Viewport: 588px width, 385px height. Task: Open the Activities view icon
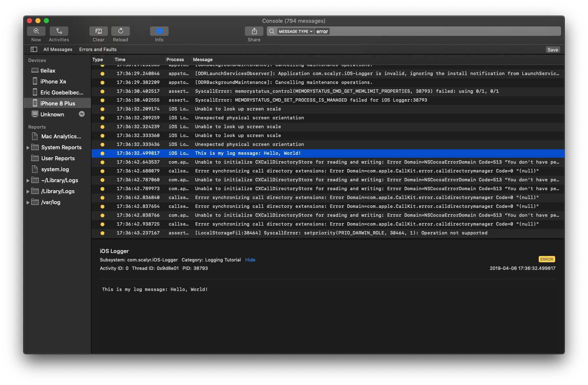pyautogui.click(x=59, y=31)
